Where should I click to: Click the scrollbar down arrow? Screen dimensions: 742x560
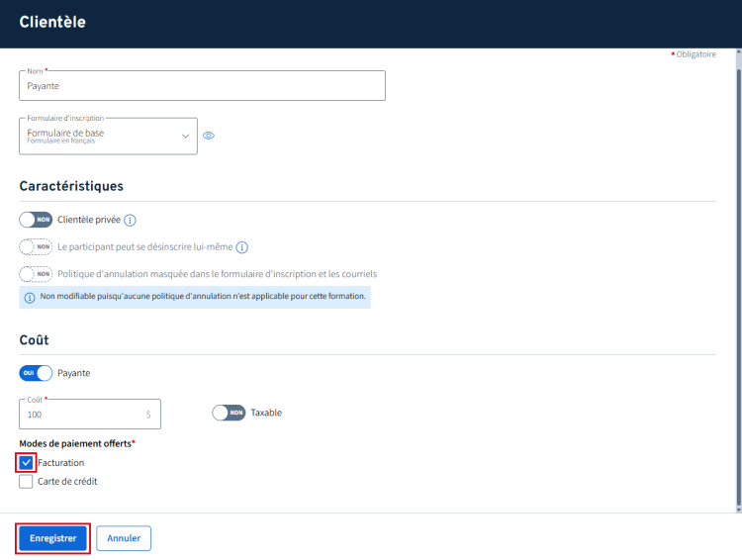pyautogui.click(x=737, y=509)
